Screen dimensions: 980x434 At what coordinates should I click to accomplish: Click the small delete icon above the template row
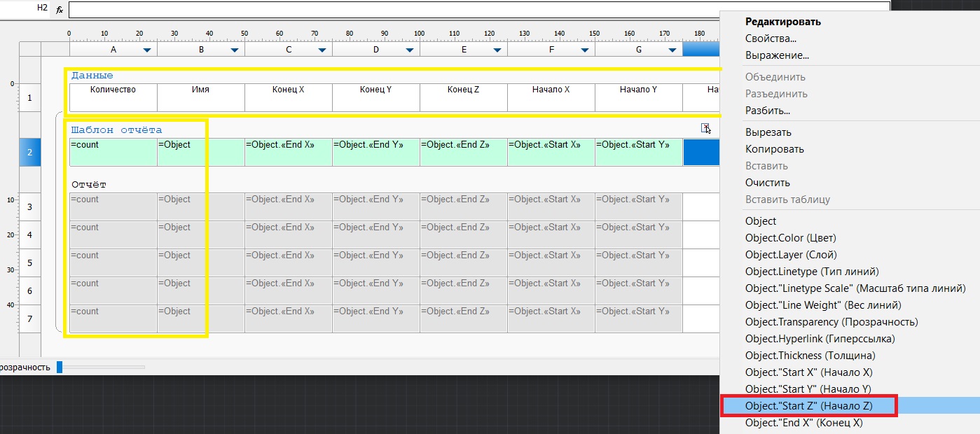705,127
